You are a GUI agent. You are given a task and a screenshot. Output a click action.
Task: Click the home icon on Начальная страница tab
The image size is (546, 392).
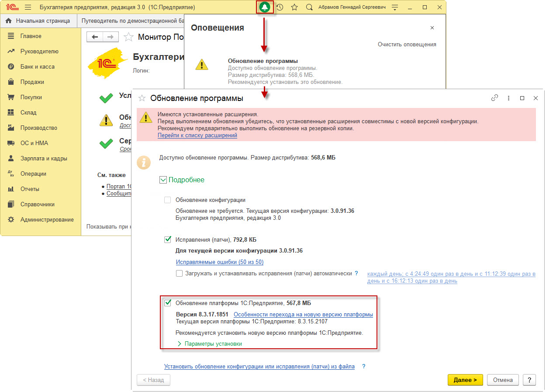click(8, 21)
